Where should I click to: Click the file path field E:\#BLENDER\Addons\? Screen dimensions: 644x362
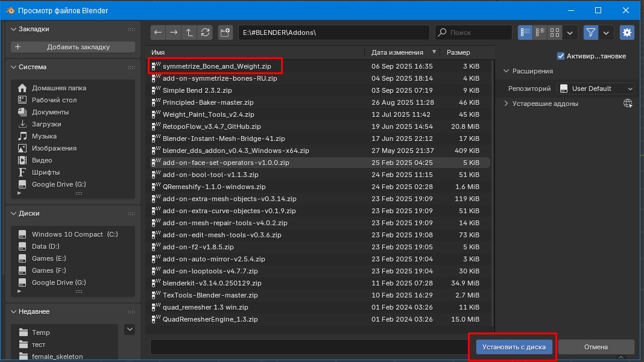[334, 33]
